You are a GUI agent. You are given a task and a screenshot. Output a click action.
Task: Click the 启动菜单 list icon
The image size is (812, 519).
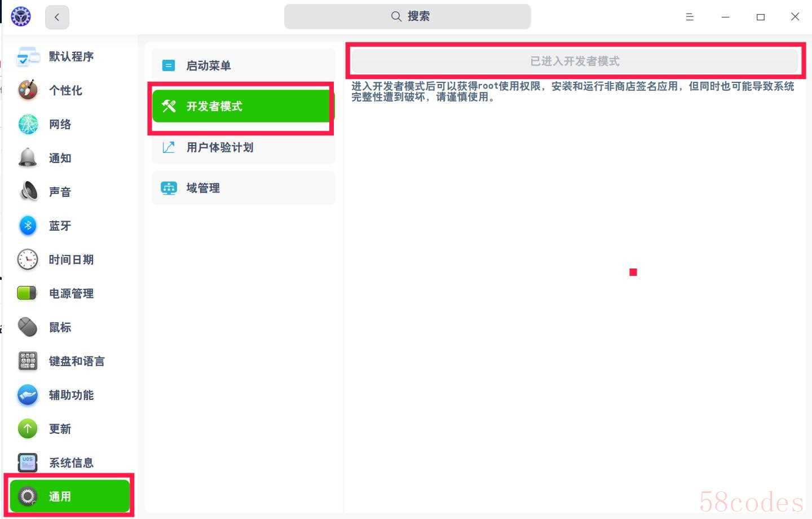(x=169, y=65)
